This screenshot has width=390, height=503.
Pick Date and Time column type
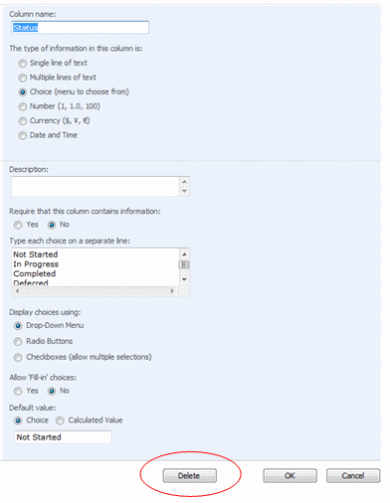point(23,135)
